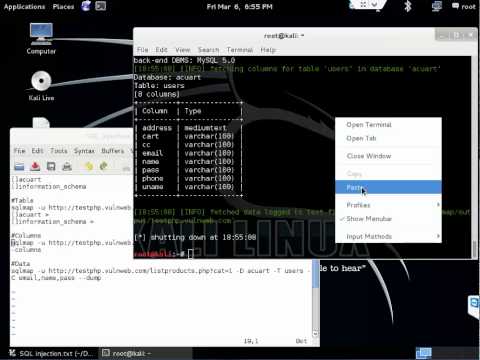Image resolution: width=480 pixels, height=360 pixels.
Task: Open terminal Search menu
Action: pos(208,50)
